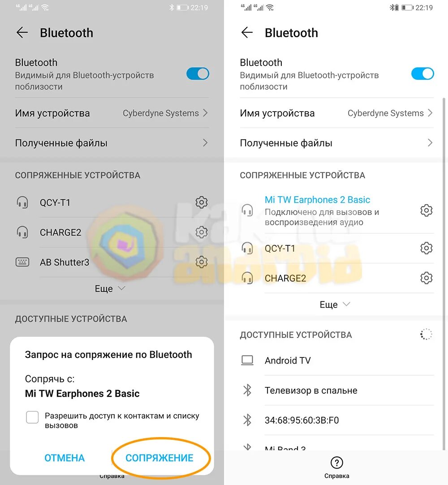
Task: Tap the headphones icon beside QCY-T1
Action: (x=22, y=202)
